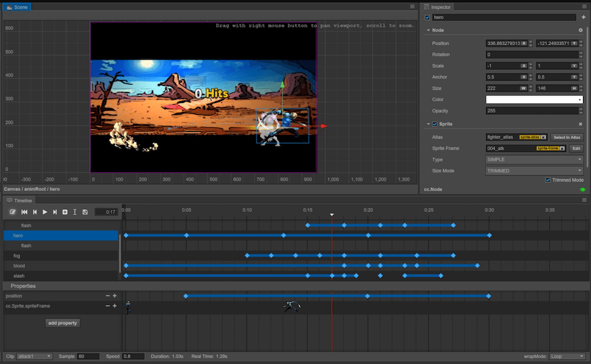Uncheck the Trimmed Mode checkbox

tap(548, 180)
